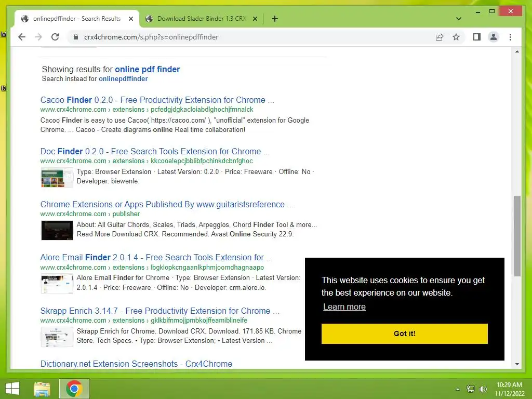The height and width of the screenshot is (399, 532).
Task: Open the guitaristsreference publisher result
Action: [x=167, y=204]
